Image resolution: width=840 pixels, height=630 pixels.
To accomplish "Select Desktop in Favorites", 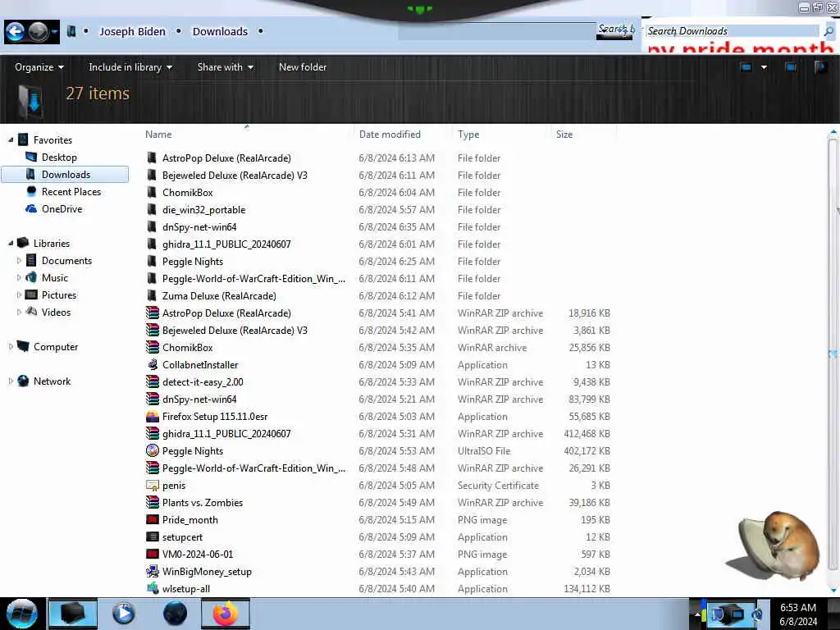I will coord(59,157).
